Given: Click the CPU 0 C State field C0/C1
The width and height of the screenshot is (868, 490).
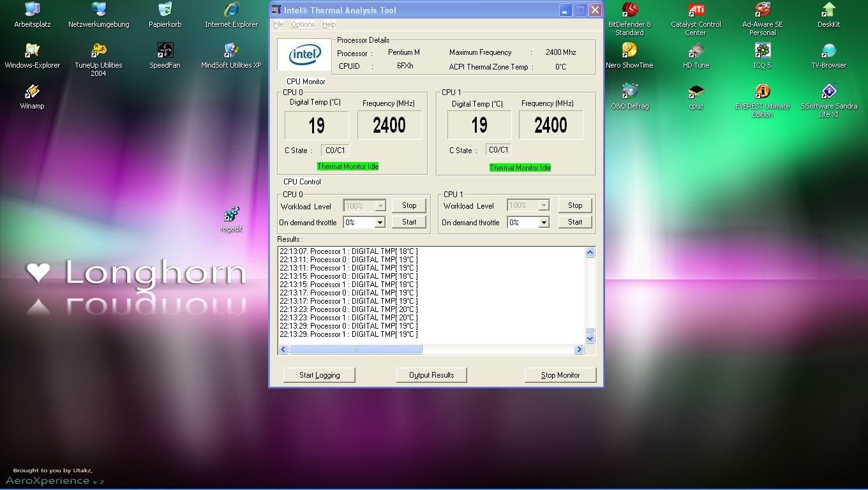Looking at the screenshot, I should (335, 151).
